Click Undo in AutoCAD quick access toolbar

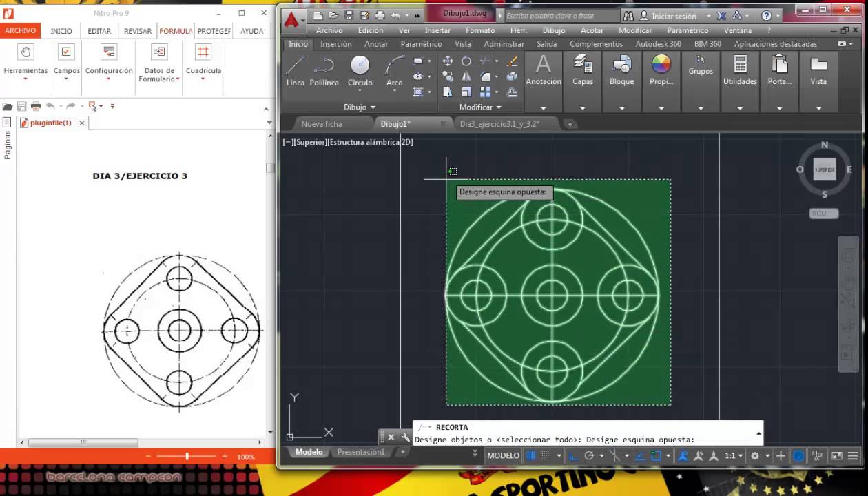point(395,15)
